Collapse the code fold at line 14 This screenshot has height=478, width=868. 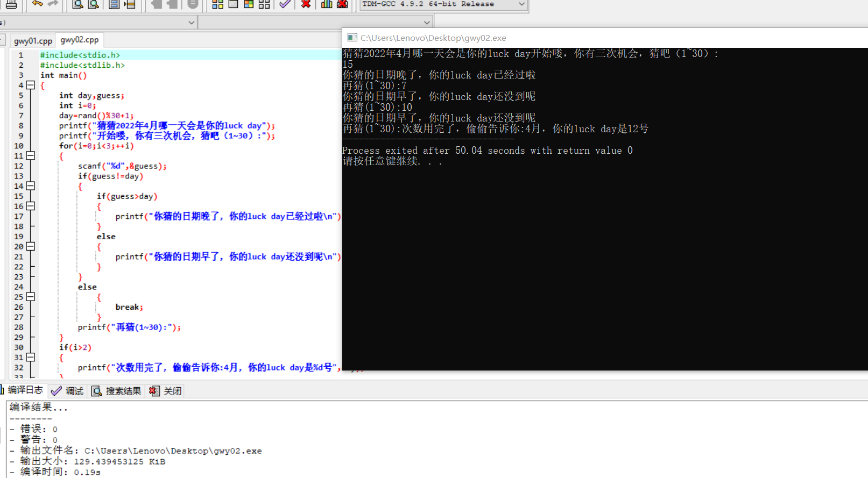point(31,186)
